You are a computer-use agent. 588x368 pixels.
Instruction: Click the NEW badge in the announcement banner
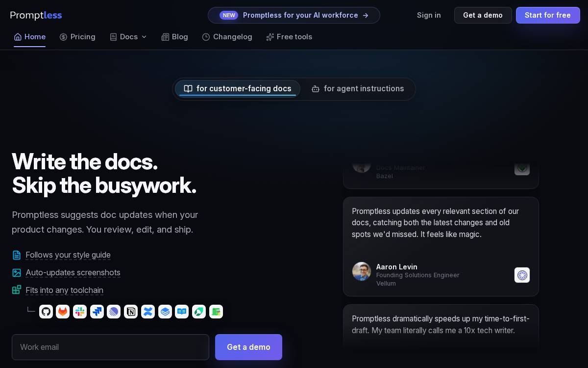(x=229, y=15)
